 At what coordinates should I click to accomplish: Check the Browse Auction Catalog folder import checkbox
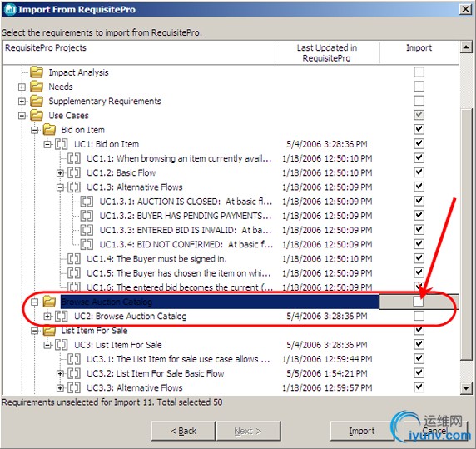[x=419, y=302]
